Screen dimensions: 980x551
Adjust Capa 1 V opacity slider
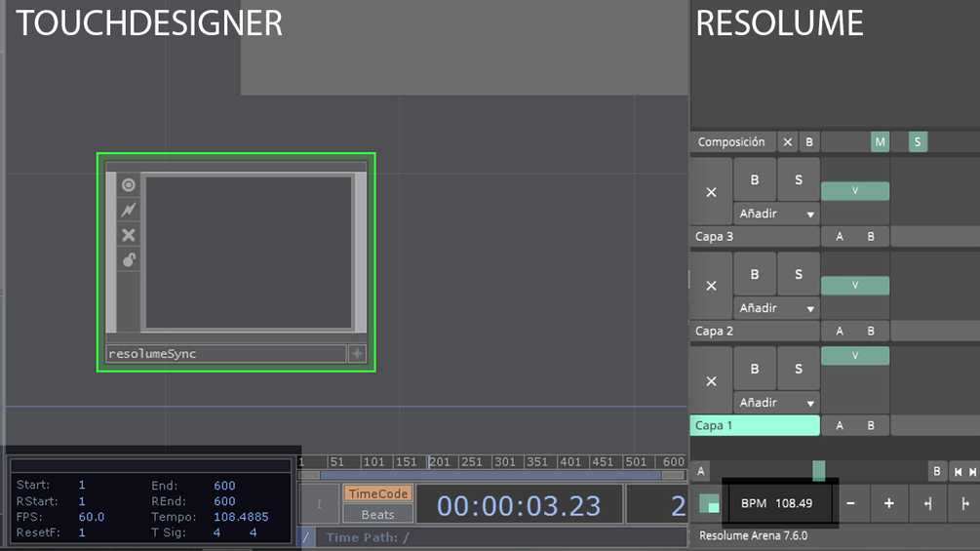click(855, 355)
